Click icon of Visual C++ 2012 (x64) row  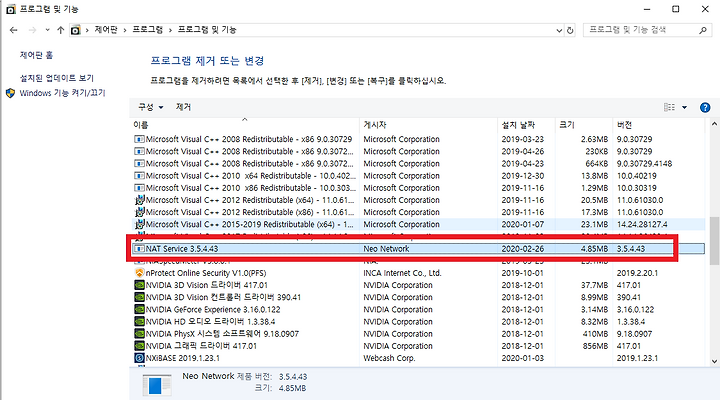coord(139,200)
